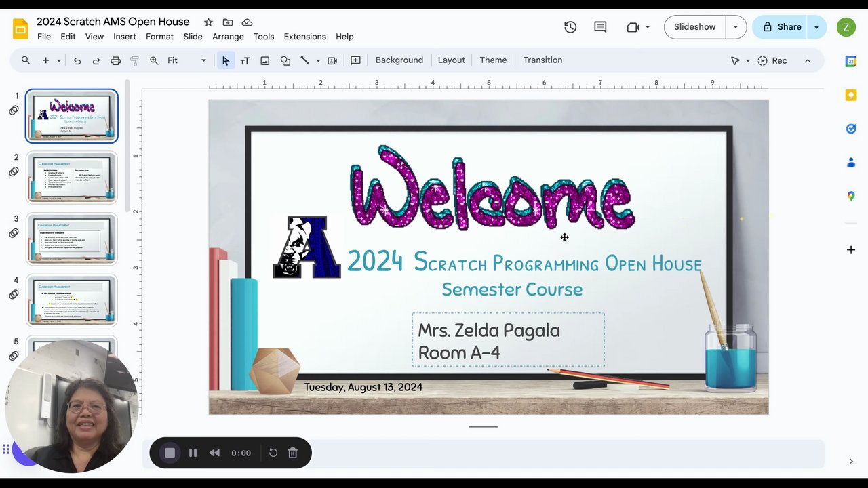
Task: Open Contacts in side panel
Action: pyautogui.click(x=851, y=163)
